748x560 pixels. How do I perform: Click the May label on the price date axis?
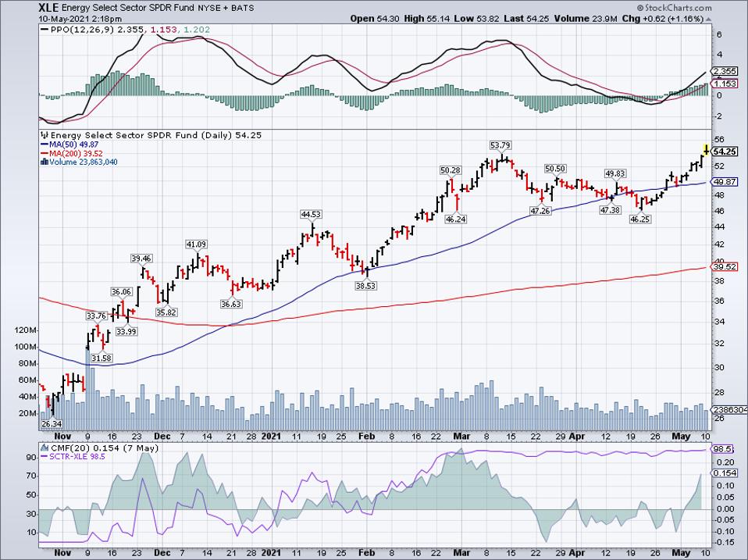pos(681,437)
